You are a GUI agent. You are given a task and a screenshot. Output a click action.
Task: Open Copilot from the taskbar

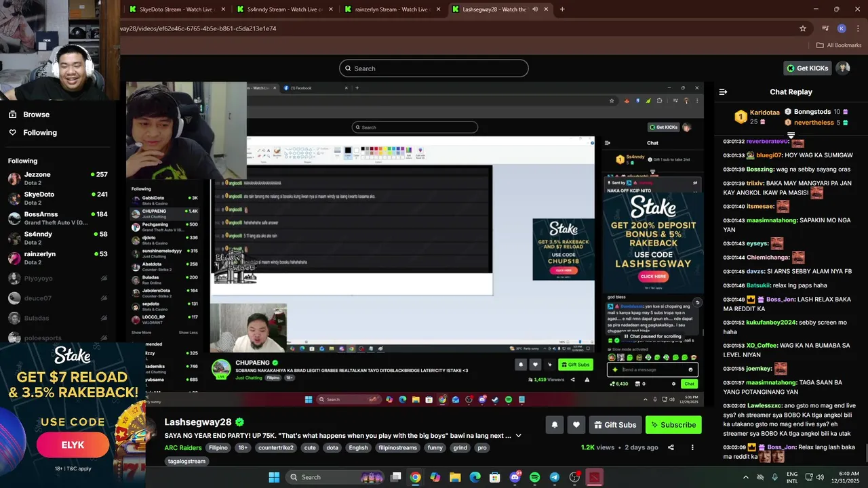(435, 477)
